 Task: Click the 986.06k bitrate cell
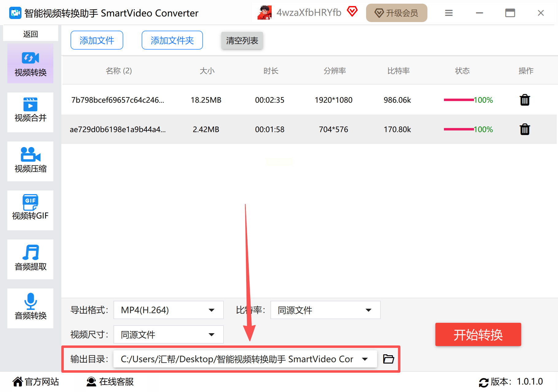pos(397,100)
